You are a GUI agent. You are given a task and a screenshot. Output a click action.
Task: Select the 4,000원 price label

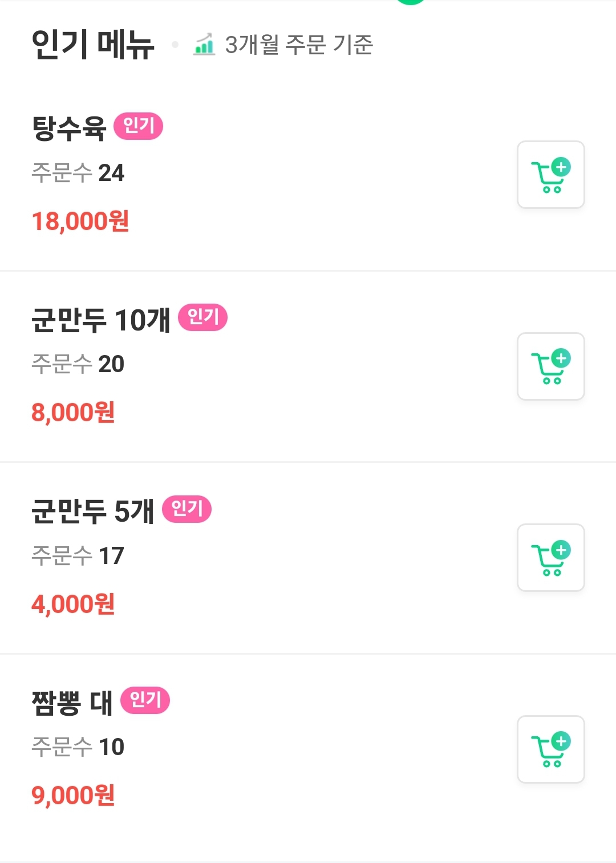[73, 604]
